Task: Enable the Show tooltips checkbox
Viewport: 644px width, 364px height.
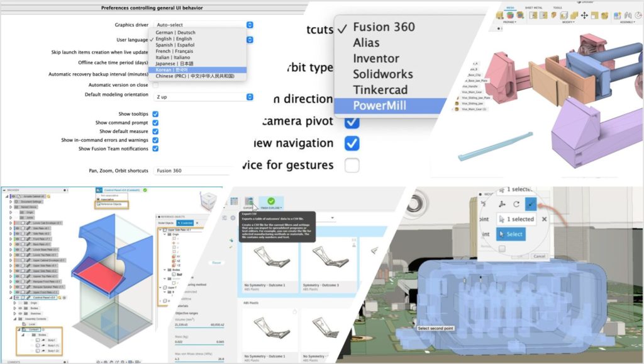Action: coord(155,113)
